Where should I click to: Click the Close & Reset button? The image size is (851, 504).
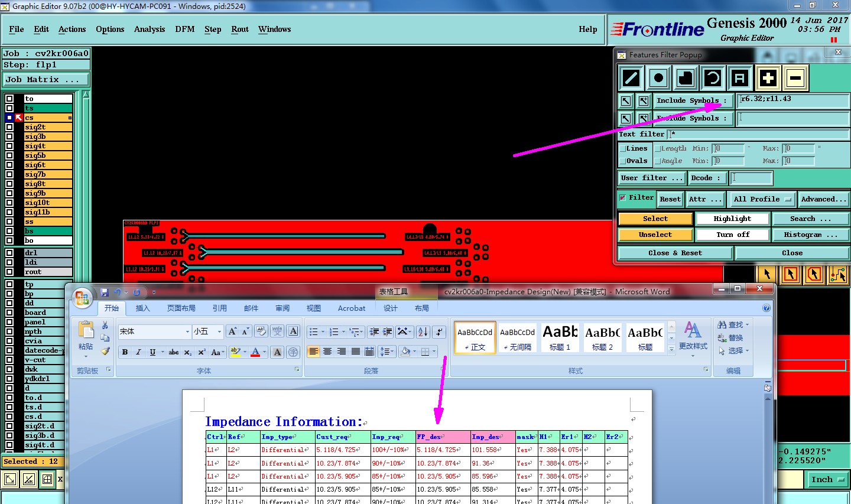tap(675, 253)
